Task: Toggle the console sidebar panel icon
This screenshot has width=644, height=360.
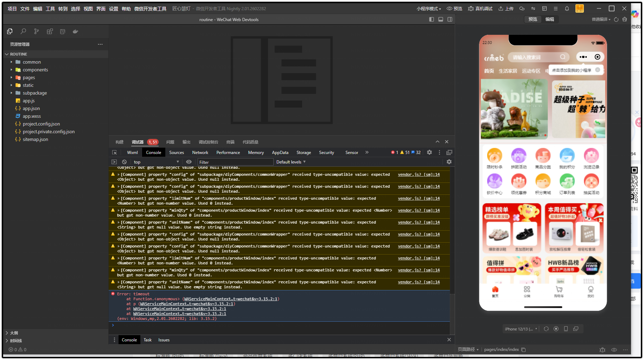Action: [114, 162]
